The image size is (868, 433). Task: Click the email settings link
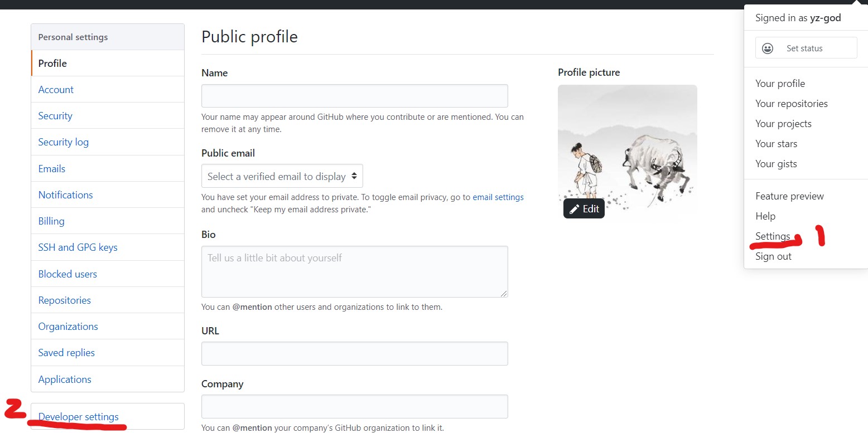click(498, 197)
